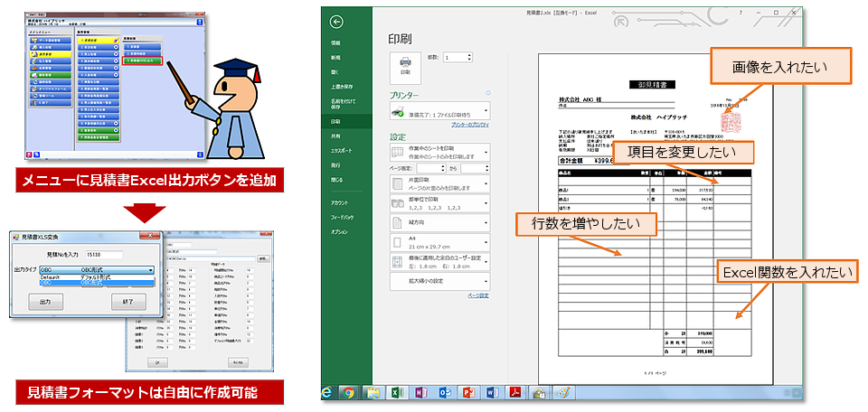Open the ページ設定 link
The width and height of the screenshot is (868, 412).
pos(478,295)
